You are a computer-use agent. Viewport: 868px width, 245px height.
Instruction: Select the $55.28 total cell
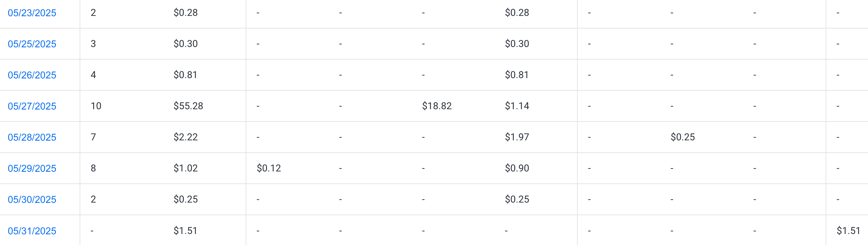[x=188, y=106]
